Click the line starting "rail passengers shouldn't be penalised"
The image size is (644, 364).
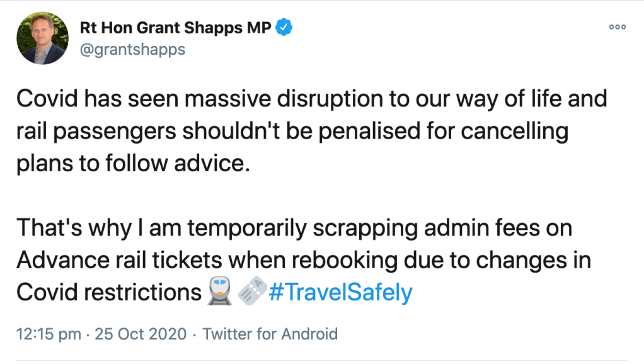click(x=292, y=132)
